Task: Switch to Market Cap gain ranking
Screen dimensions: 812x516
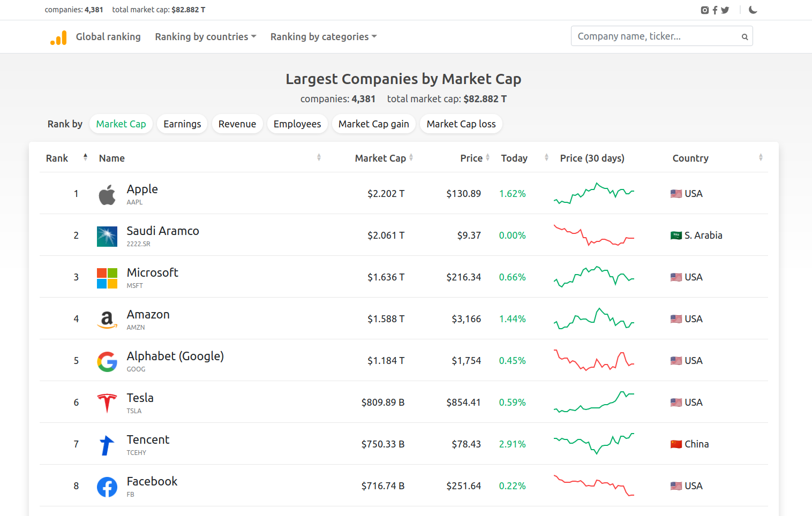Action: click(374, 124)
